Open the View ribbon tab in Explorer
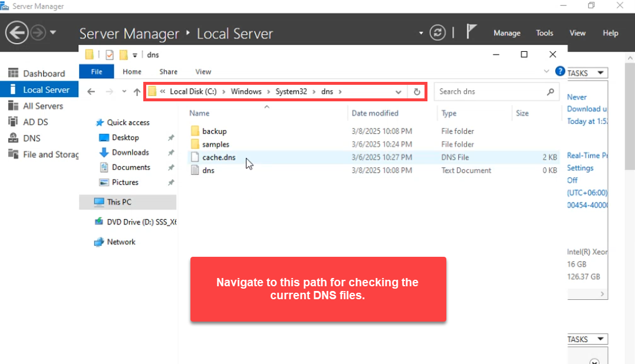The width and height of the screenshot is (635, 364). click(203, 72)
